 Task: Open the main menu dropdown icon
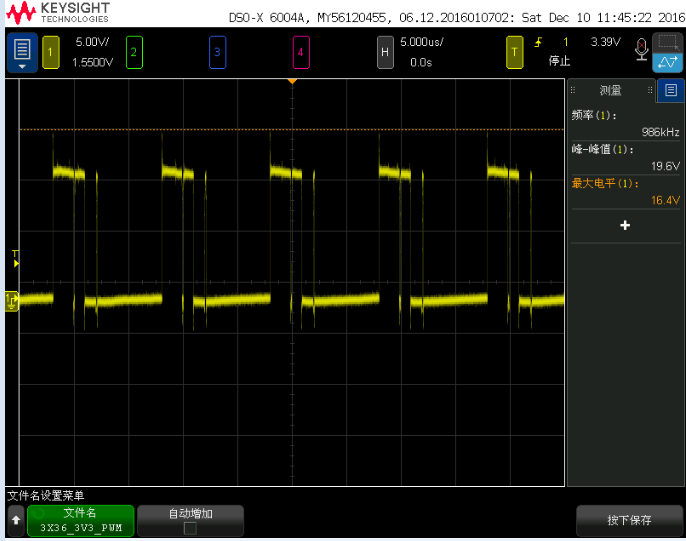22,52
